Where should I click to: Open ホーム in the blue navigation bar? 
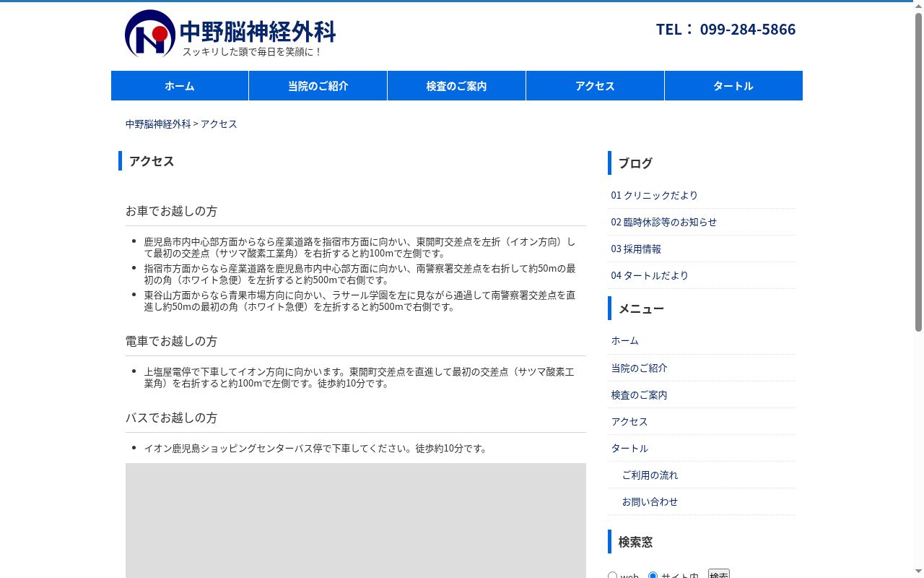pyautogui.click(x=180, y=85)
